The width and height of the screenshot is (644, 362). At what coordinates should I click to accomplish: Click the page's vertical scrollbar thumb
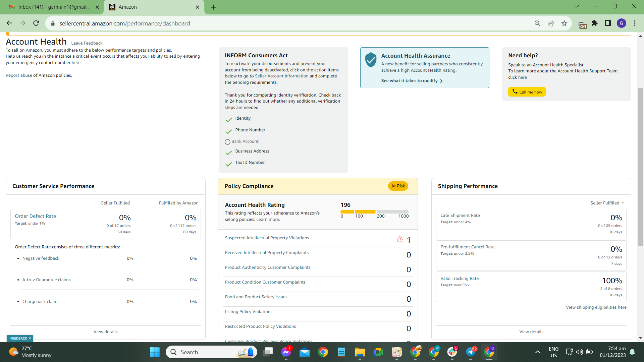[x=641, y=167]
